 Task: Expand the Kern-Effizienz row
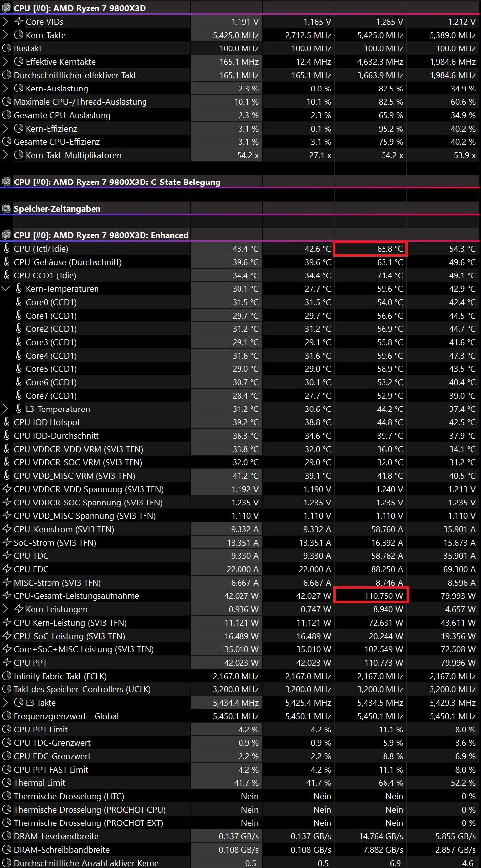click(5, 129)
